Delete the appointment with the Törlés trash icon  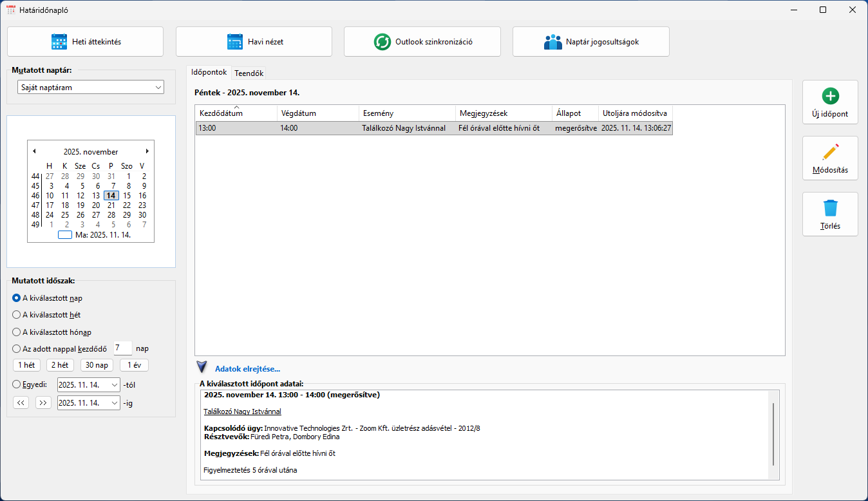(x=830, y=209)
